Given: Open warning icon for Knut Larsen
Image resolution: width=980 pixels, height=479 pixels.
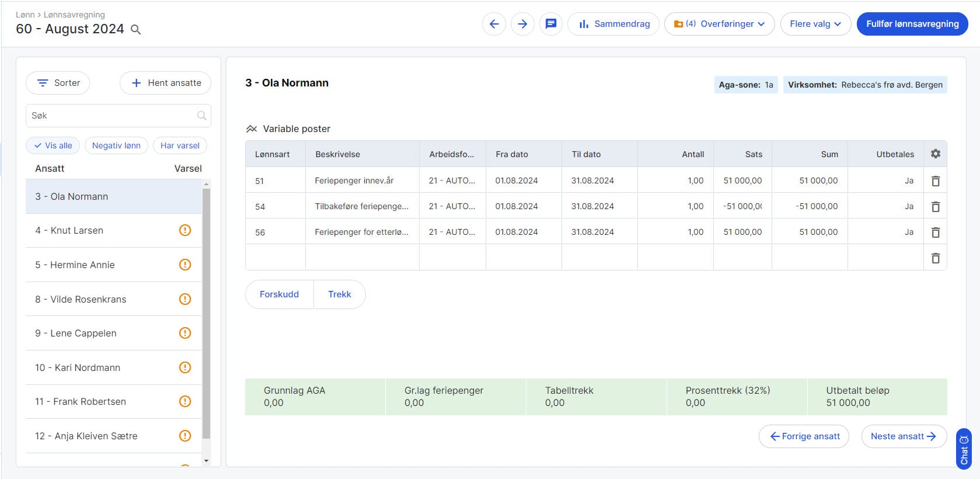Looking at the screenshot, I should [185, 230].
